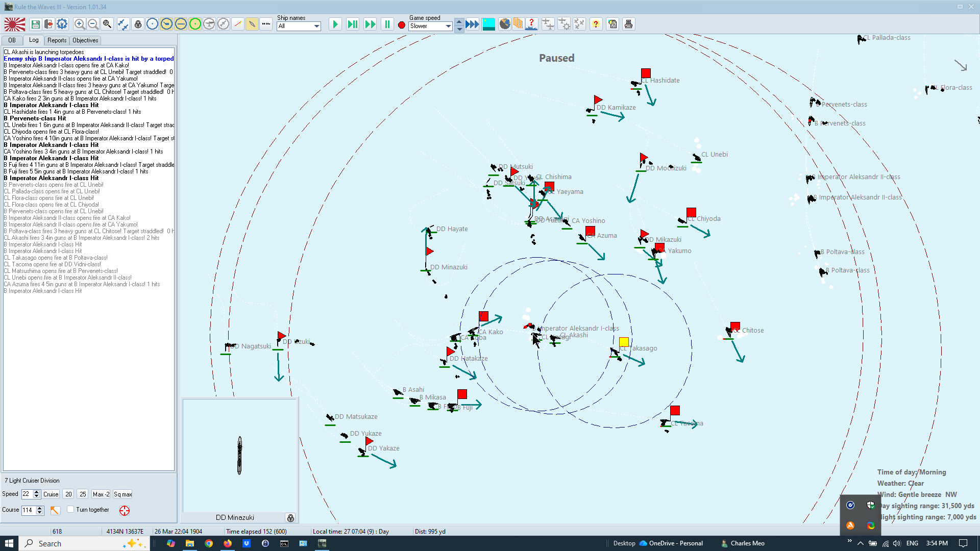This screenshot has width=980, height=551.
Task: Click the Japanese naval ensign flag icon
Action: 14,24
